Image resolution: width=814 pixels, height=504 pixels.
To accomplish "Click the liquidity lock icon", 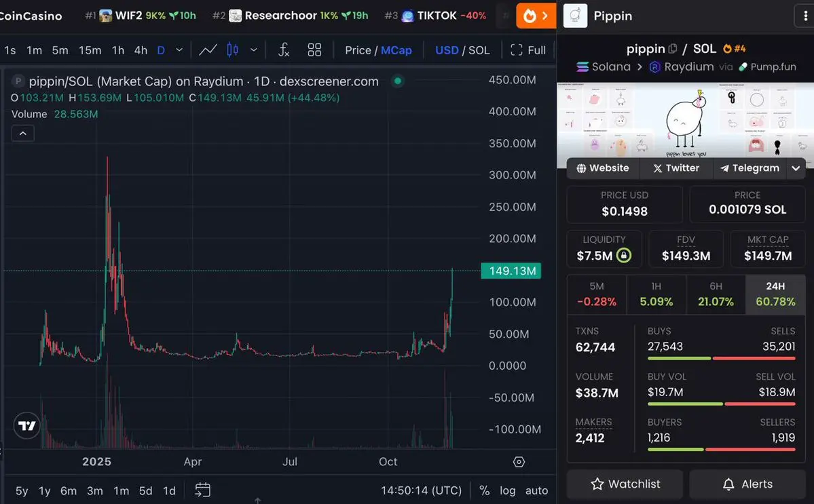I will click(623, 255).
